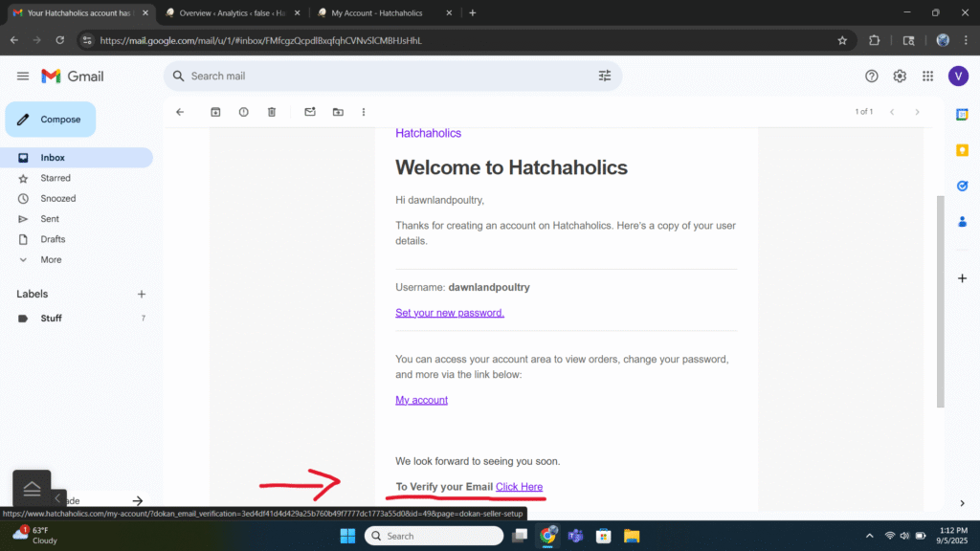Image resolution: width=980 pixels, height=551 pixels.
Task: Open Contacts side panel
Action: coord(963,221)
